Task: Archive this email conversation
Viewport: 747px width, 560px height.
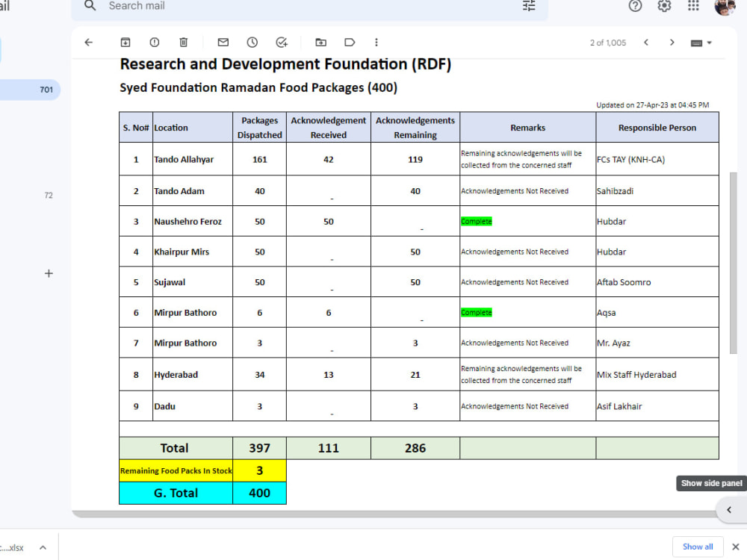Action: pyautogui.click(x=125, y=43)
